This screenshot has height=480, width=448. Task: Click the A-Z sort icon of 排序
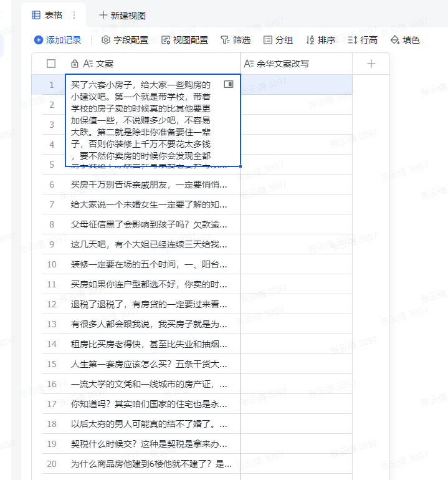[x=310, y=40]
